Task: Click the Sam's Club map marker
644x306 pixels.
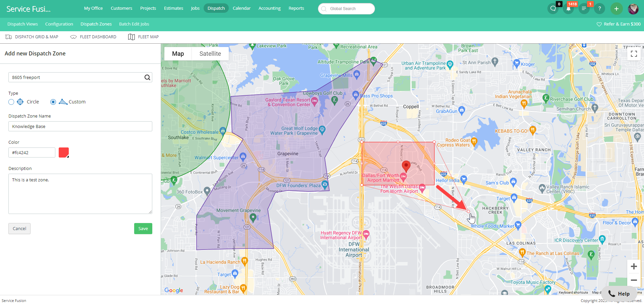Action: pyautogui.click(x=513, y=182)
